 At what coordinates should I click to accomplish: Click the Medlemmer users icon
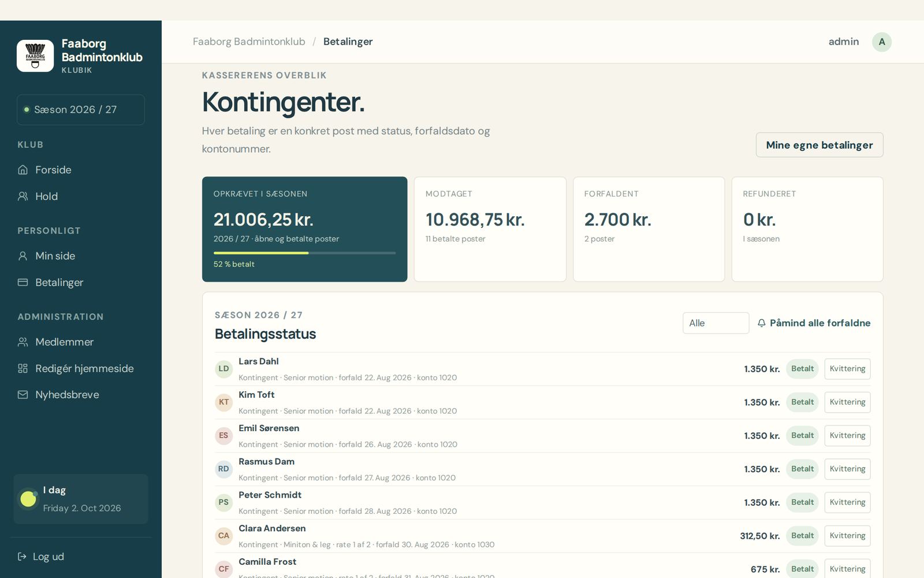(x=23, y=342)
